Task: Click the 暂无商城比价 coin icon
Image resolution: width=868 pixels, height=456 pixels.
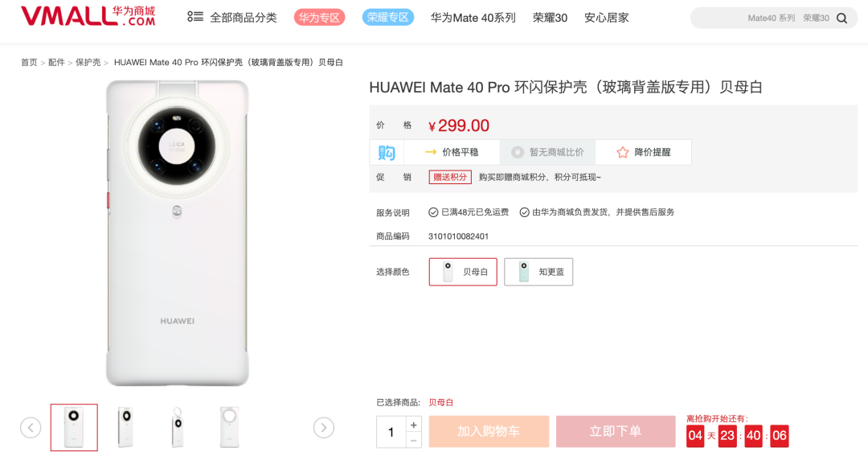Action: tap(518, 152)
